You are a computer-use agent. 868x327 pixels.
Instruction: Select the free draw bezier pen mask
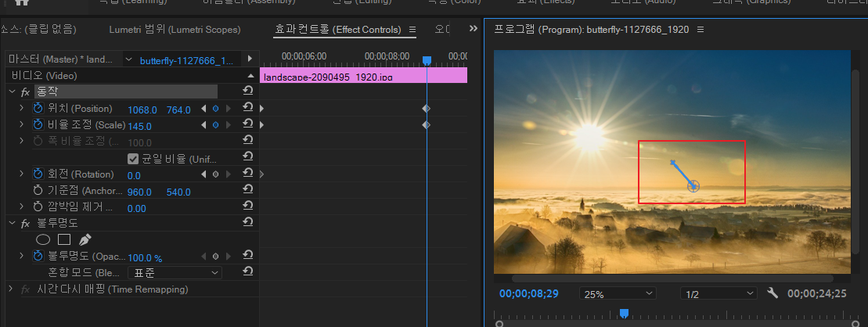coord(85,239)
